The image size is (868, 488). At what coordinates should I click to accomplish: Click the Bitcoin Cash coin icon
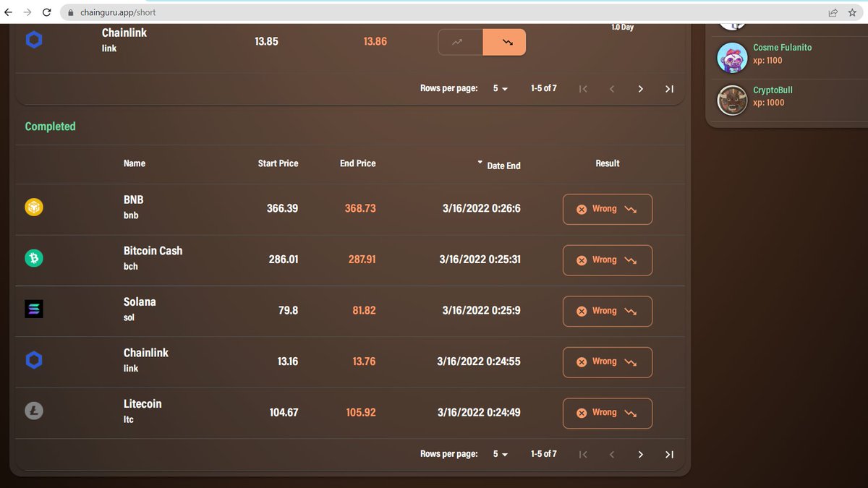click(x=34, y=257)
